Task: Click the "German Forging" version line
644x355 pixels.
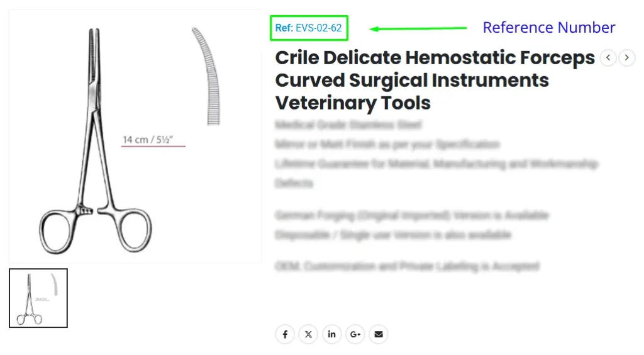Action: [x=411, y=215]
